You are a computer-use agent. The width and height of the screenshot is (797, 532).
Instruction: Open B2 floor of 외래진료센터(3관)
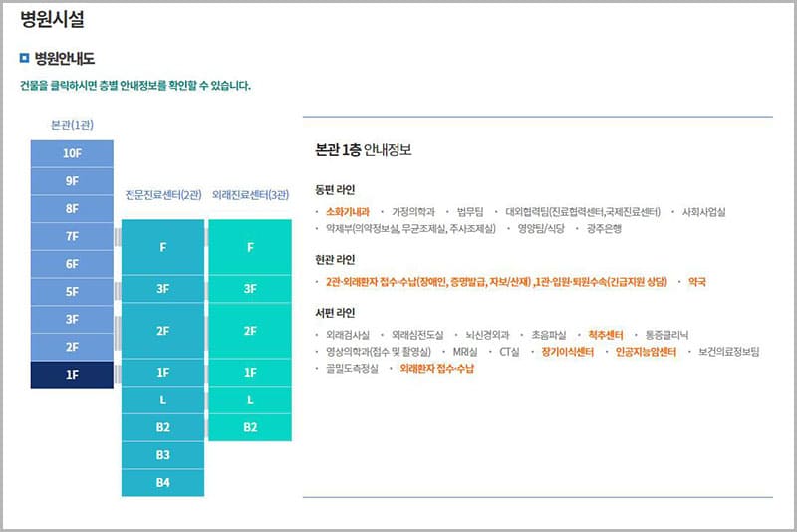click(250, 427)
